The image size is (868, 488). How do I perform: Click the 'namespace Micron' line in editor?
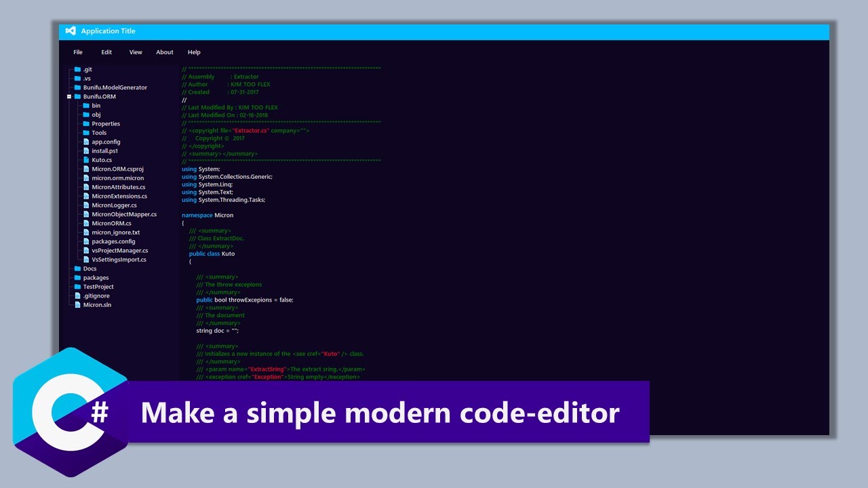(x=208, y=216)
